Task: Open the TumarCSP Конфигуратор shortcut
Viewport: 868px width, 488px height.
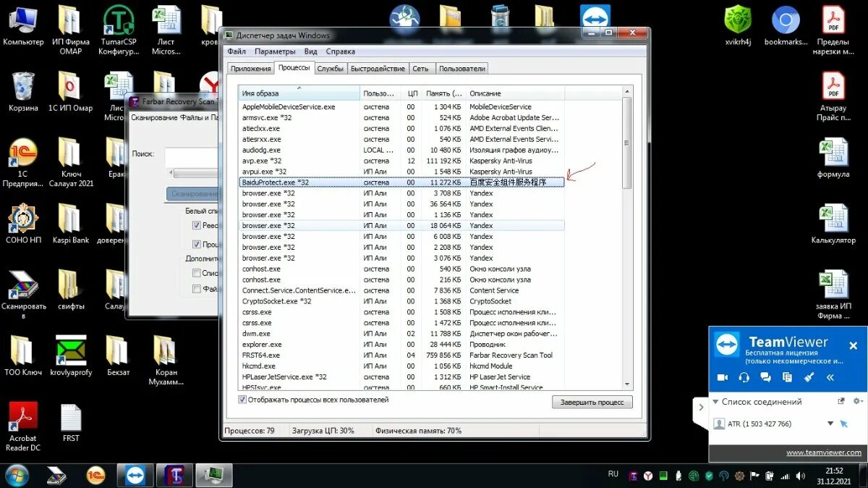Action: pyautogui.click(x=119, y=30)
